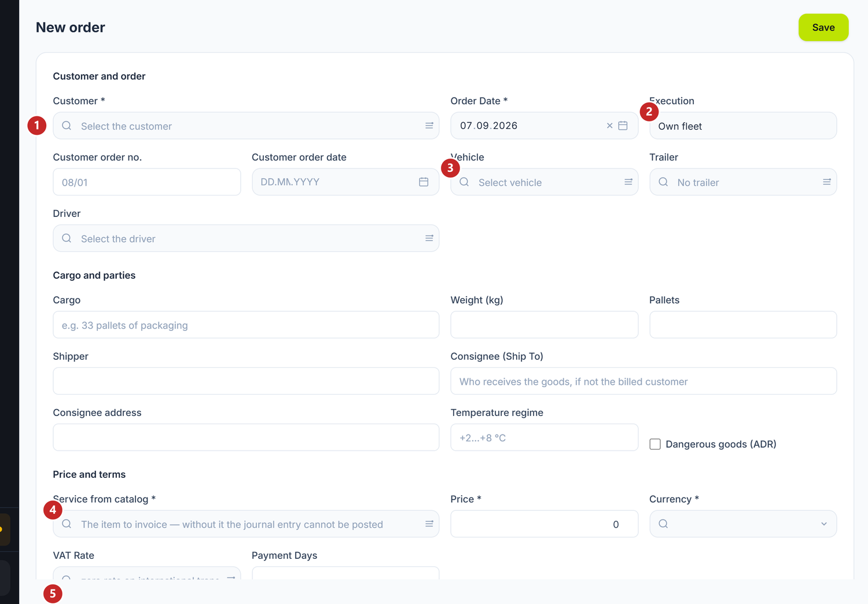Click the 'New order' page title
Screen dimensions: 868x604
[71, 27]
